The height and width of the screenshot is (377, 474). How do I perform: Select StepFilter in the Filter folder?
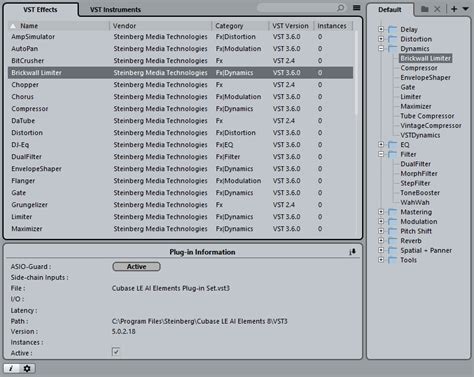[x=415, y=183]
